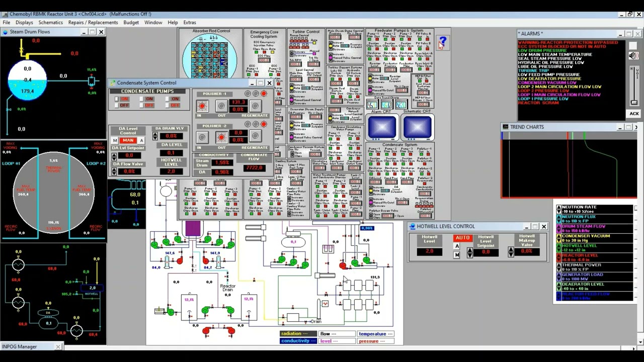Click the third Data Trend Charts icon

pos(400,105)
